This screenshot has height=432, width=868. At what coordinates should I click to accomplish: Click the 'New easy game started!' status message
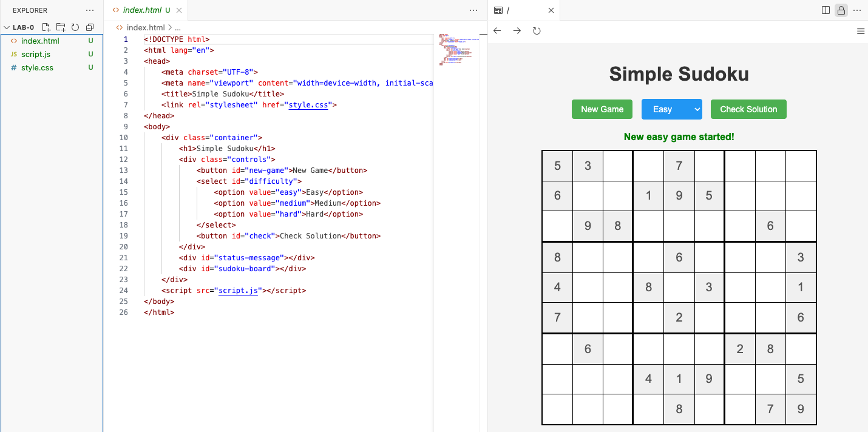click(x=679, y=137)
